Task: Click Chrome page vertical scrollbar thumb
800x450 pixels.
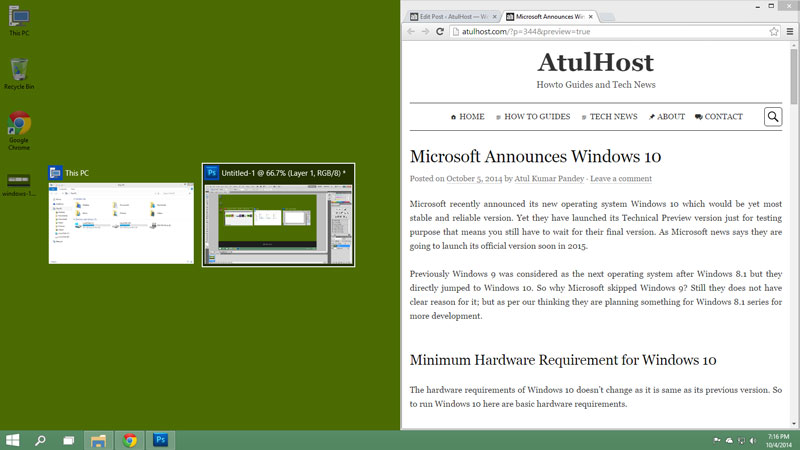Action: coord(793,77)
